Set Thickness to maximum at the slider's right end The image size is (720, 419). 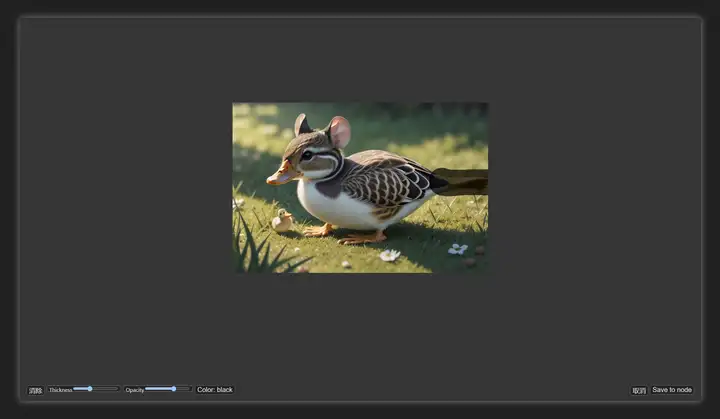[118, 389]
